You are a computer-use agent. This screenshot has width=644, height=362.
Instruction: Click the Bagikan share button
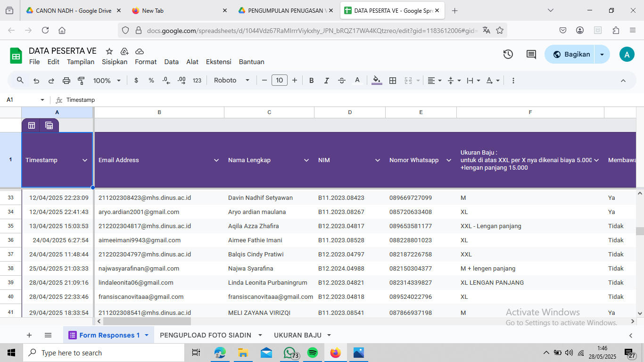click(570, 54)
